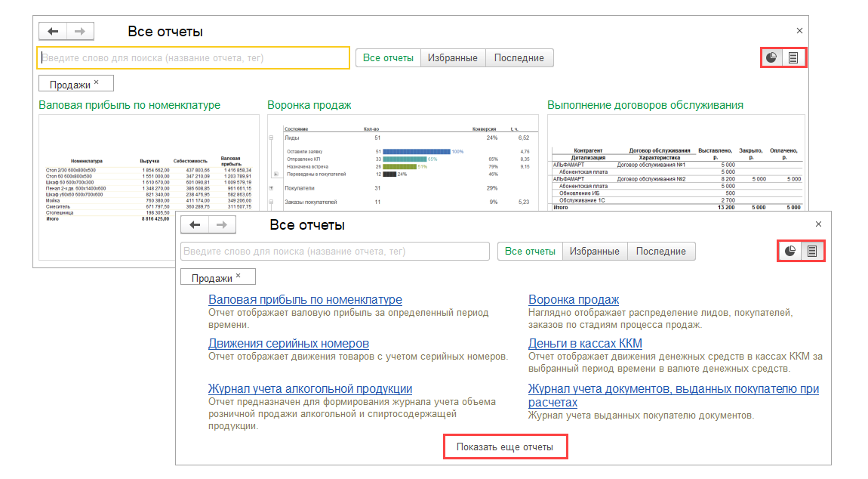The image size is (868, 479).
Task: Close the rear Все отчеты window
Action: 799,31
